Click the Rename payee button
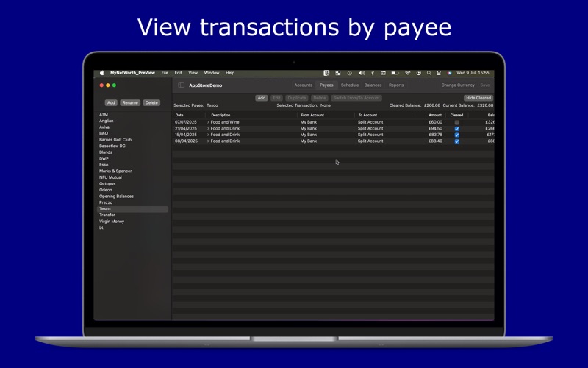This screenshot has width=588, height=368. [x=130, y=102]
